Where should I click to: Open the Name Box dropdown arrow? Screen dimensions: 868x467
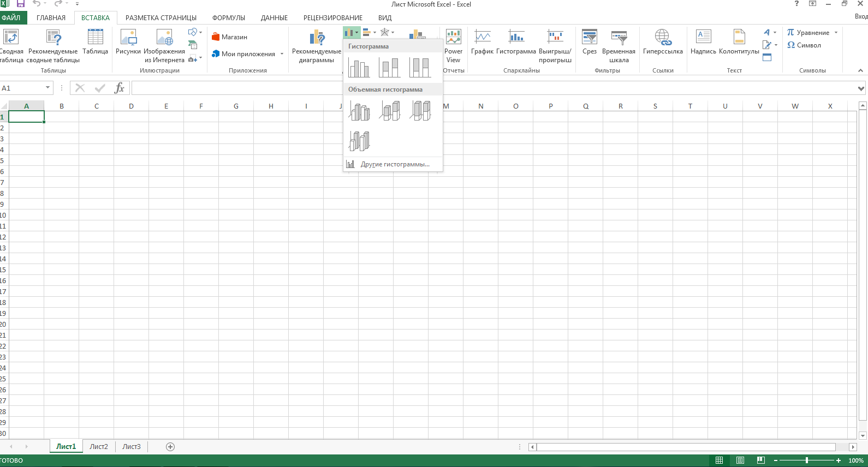[x=47, y=88]
